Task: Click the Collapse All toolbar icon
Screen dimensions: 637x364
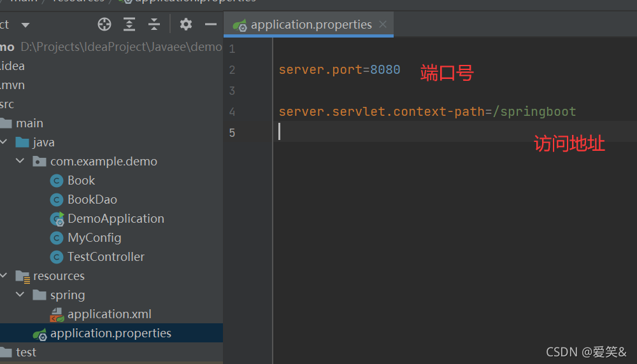Action: (154, 25)
